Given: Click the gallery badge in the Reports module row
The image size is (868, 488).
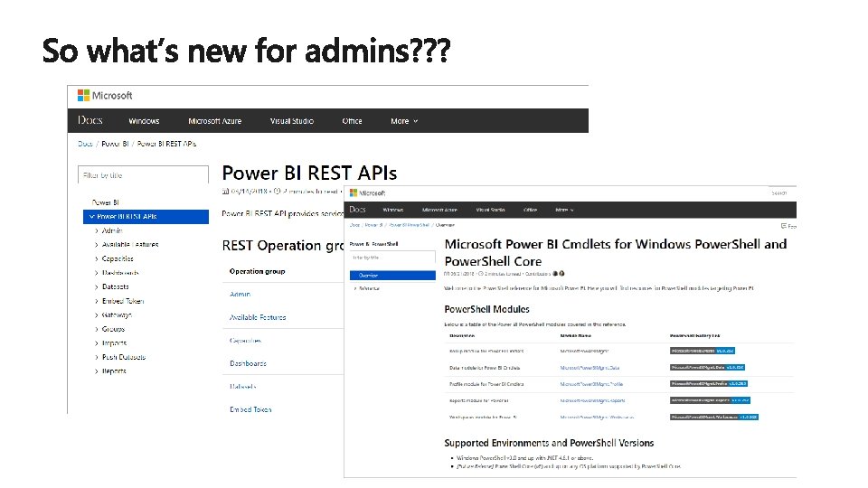Looking at the screenshot, I should [x=710, y=400].
